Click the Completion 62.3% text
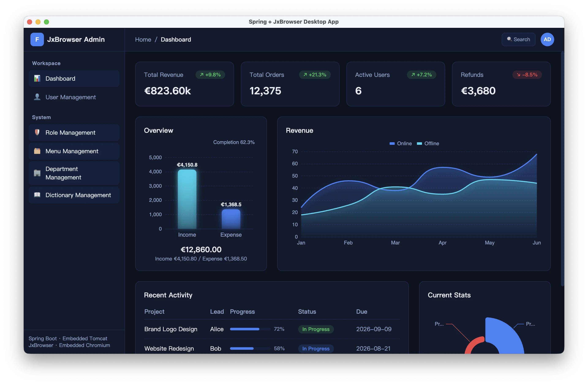Image resolution: width=588 pixels, height=385 pixels. (234, 142)
